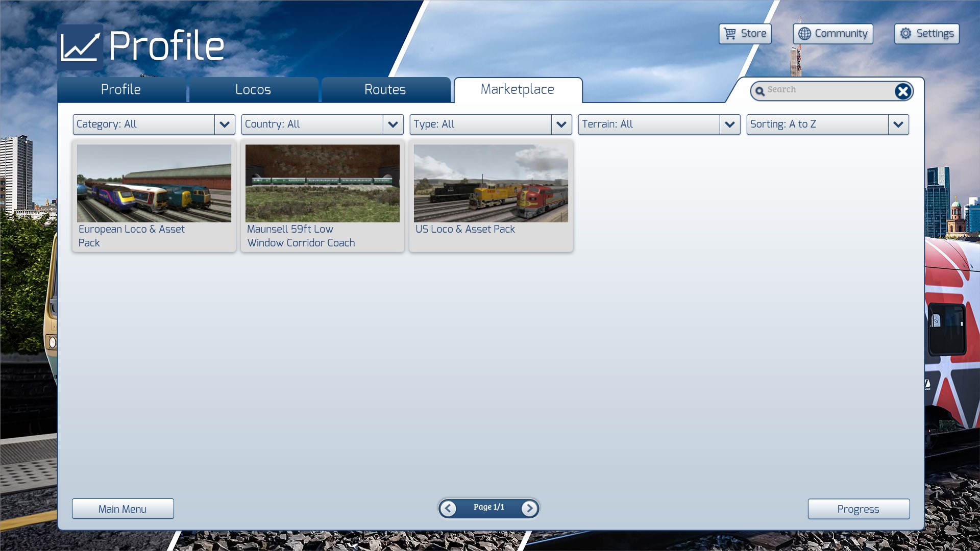Click the Profile chart logo icon

(80, 47)
